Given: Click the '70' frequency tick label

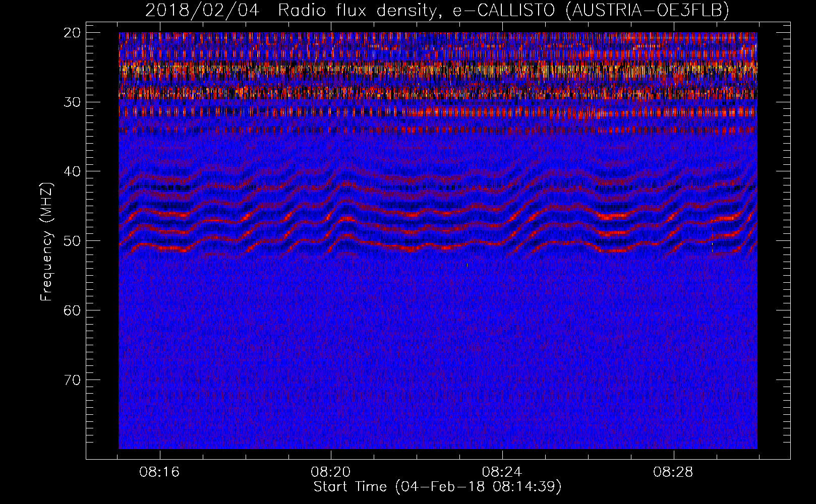Looking at the screenshot, I should coord(73,380).
